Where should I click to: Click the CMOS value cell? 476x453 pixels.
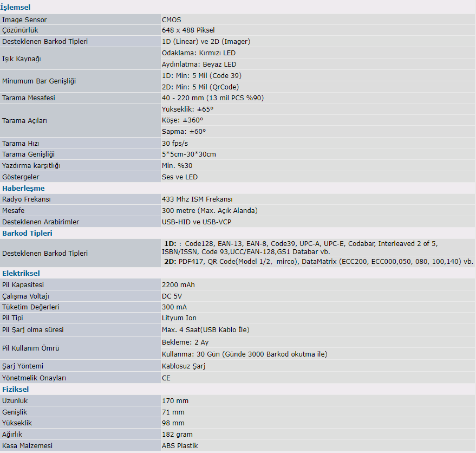(171, 20)
